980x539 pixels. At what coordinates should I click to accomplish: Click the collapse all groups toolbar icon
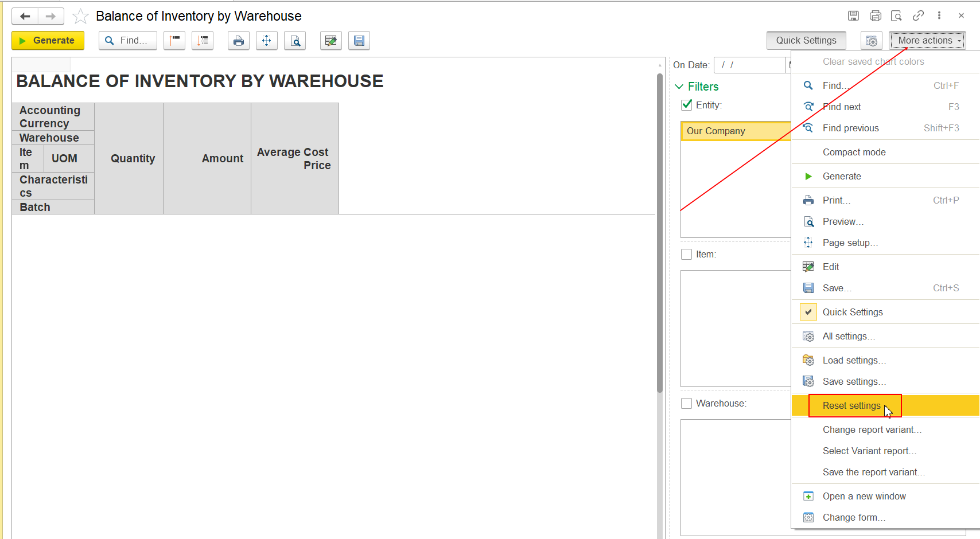pyautogui.click(x=174, y=41)
